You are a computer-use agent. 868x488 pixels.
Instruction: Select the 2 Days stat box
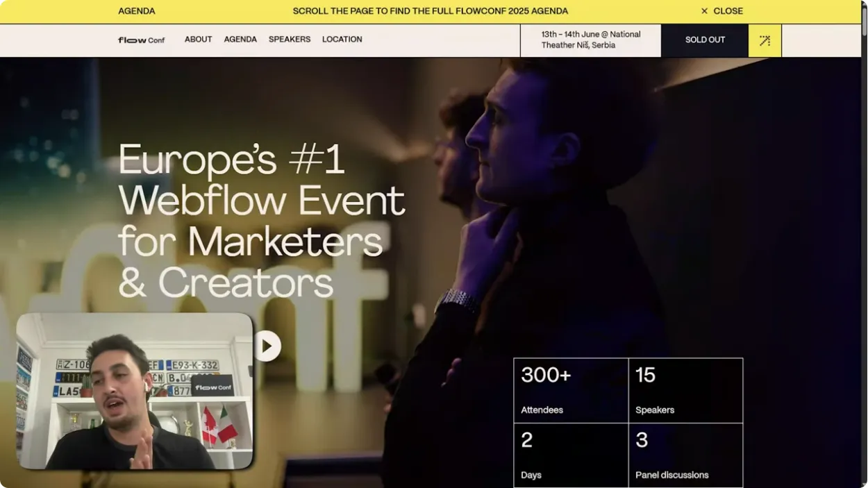point(571,455)
